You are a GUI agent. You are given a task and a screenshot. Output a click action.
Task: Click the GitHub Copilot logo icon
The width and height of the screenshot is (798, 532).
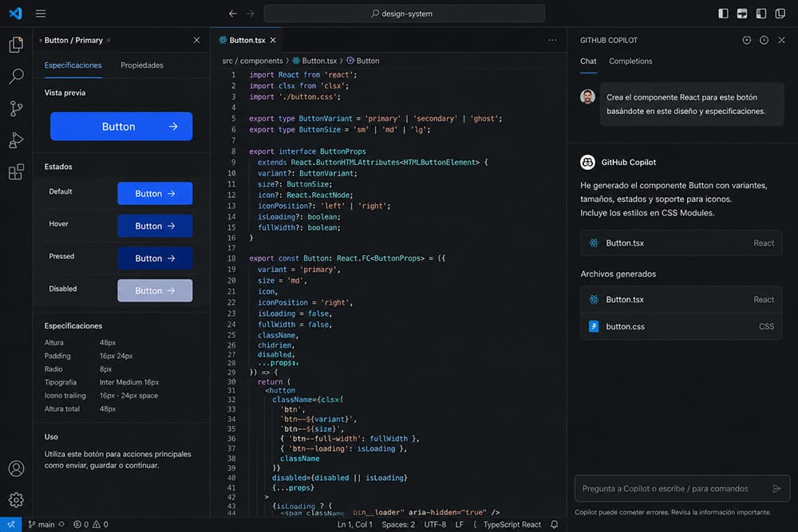click(587, 162)
